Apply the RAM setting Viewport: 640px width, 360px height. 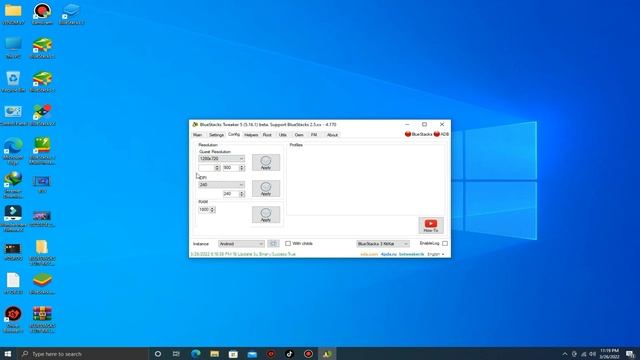coord(266,215)
